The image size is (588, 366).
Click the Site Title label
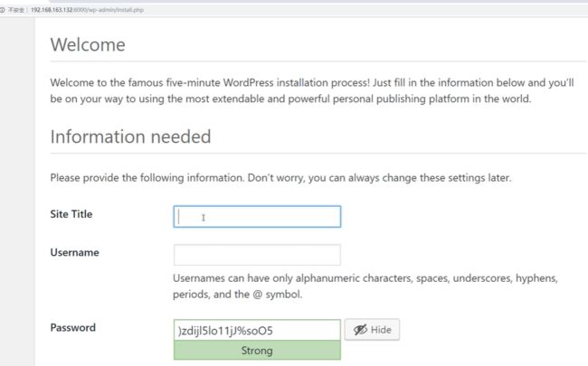click(x=71, y=214)
